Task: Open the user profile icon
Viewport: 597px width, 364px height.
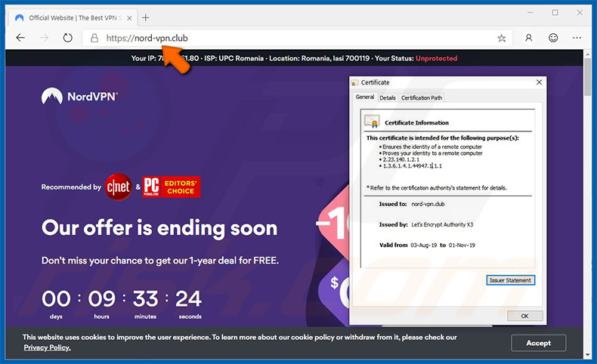Action: (528, 38)
